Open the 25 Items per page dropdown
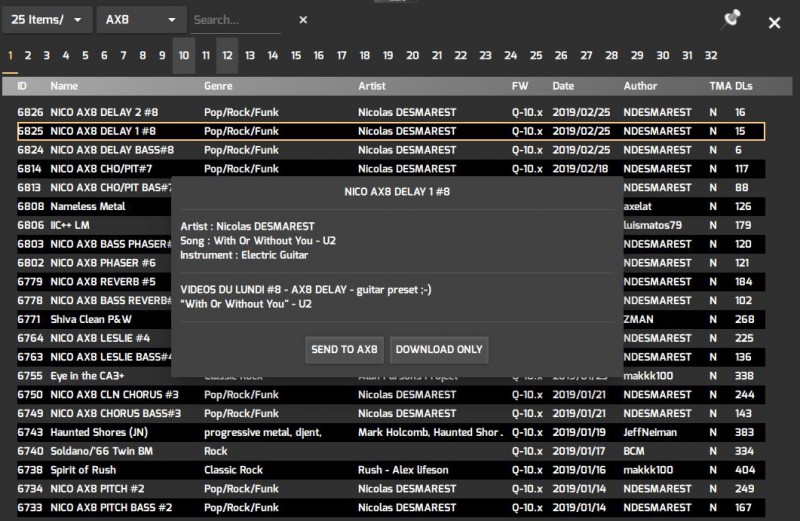The height and width of the screenshot is (521, 800). tap(48, 20)
